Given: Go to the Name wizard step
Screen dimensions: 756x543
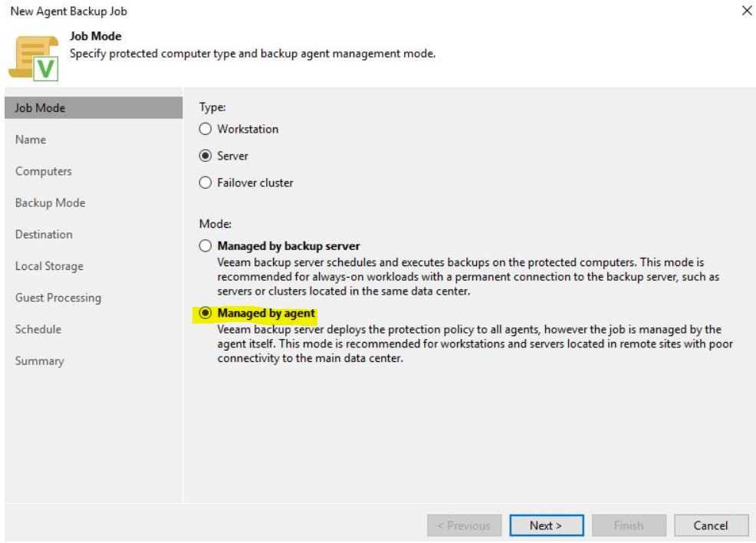Looking at the screenshot, I should coord(31,140).
